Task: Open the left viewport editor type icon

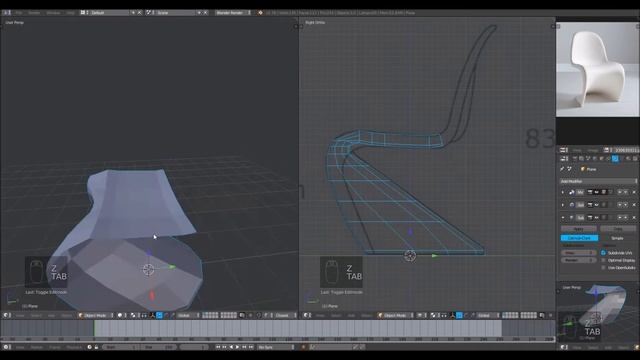Action: tap(7, 315)
